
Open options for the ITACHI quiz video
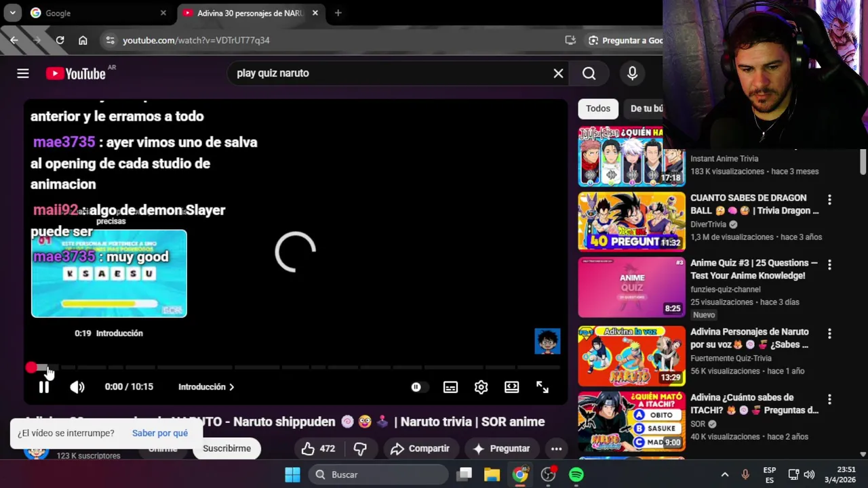tap(829, 400)
